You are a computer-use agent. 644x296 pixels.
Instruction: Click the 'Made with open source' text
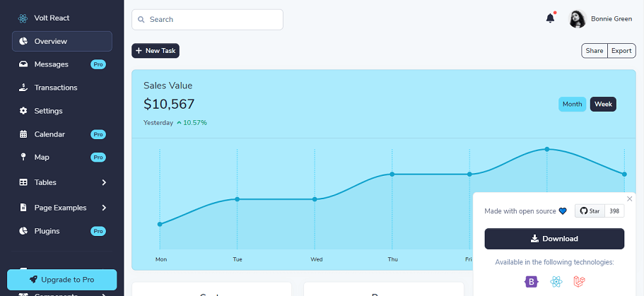[x=520, y=211]
